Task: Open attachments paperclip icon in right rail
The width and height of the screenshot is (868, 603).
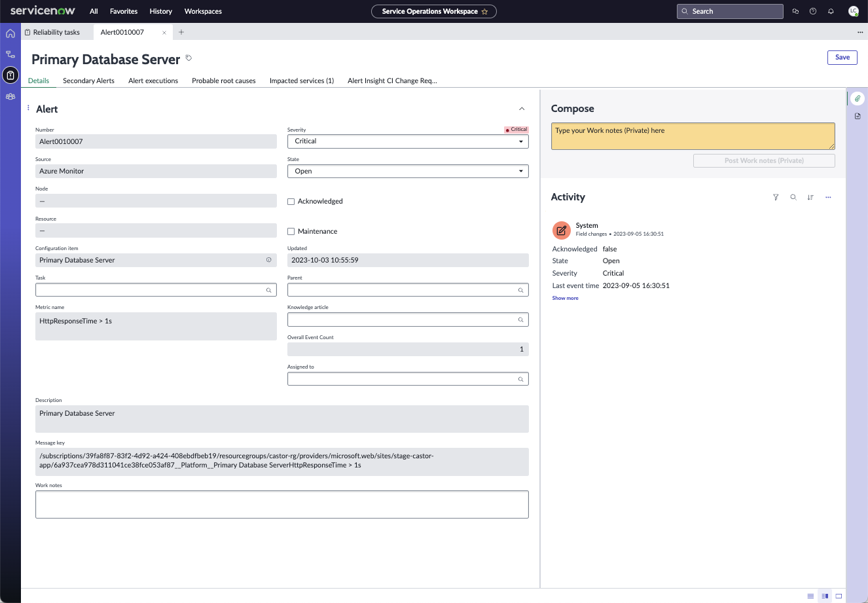Action: 858,98
